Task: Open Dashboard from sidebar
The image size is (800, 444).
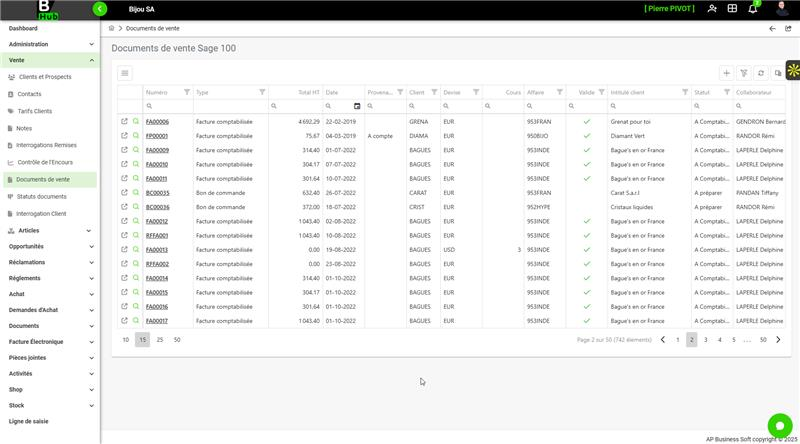Action: (23, 29)
